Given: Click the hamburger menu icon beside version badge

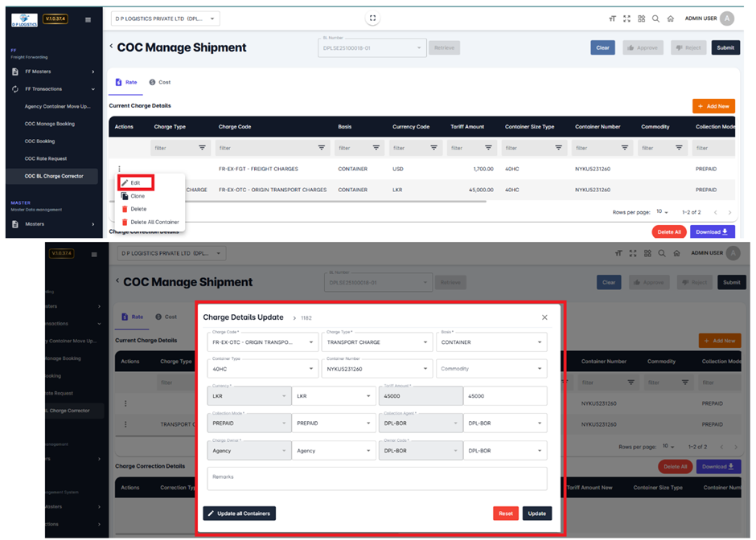Looking at the screenshot, I should click(88, 18).
